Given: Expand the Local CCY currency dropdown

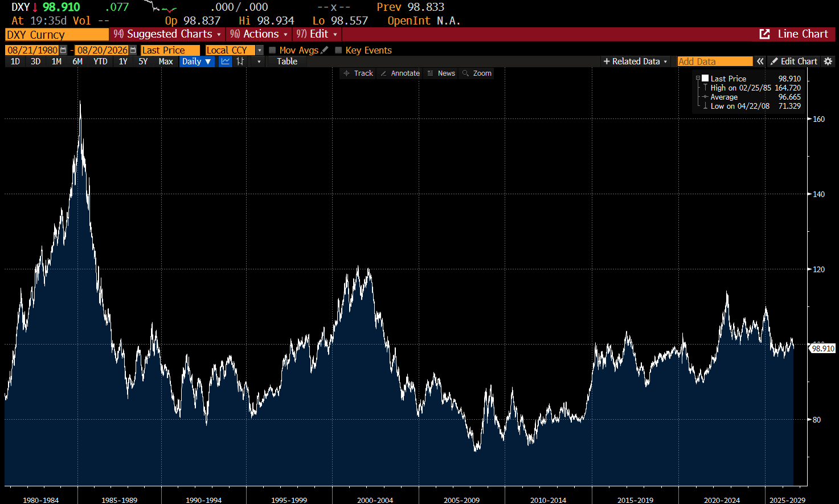Looking at the screenshot, I should point(260,50).
